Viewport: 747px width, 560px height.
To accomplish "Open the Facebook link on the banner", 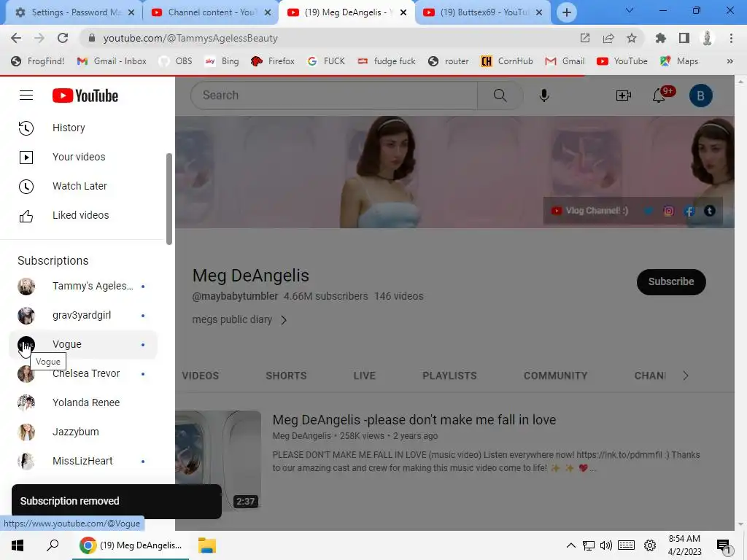I will [689, 211].
